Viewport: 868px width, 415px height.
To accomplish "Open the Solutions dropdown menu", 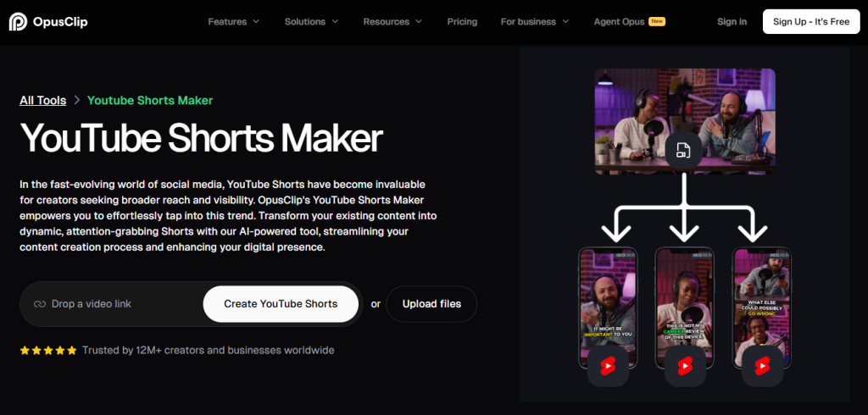I will (311, 22).
